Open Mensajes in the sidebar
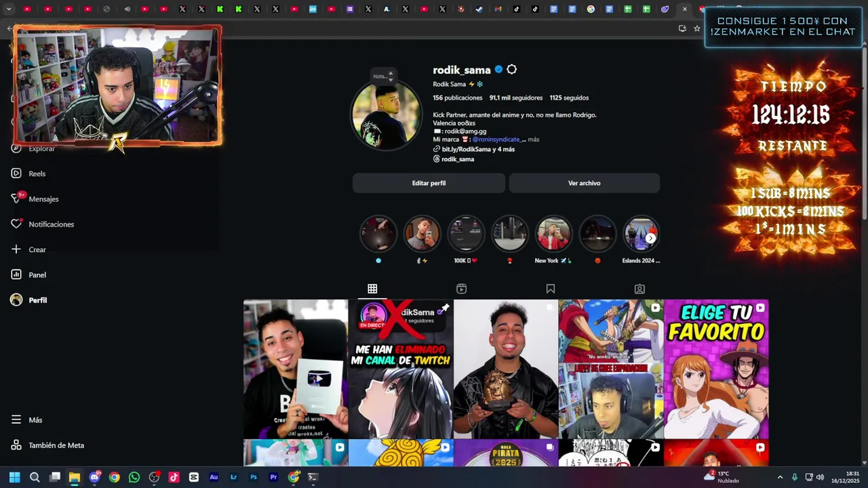The image size is (868, 488). (x=35, y=199)
